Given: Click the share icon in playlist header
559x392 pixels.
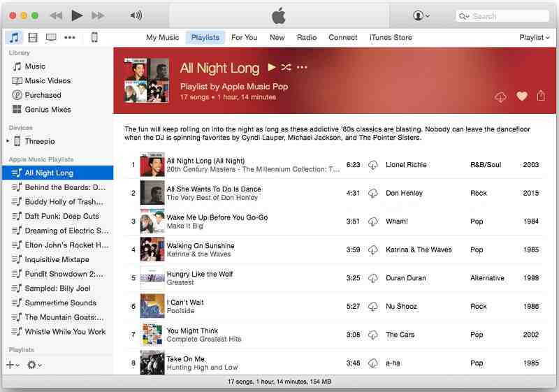Looking at the screenshot, I should [x=541, y=96].
